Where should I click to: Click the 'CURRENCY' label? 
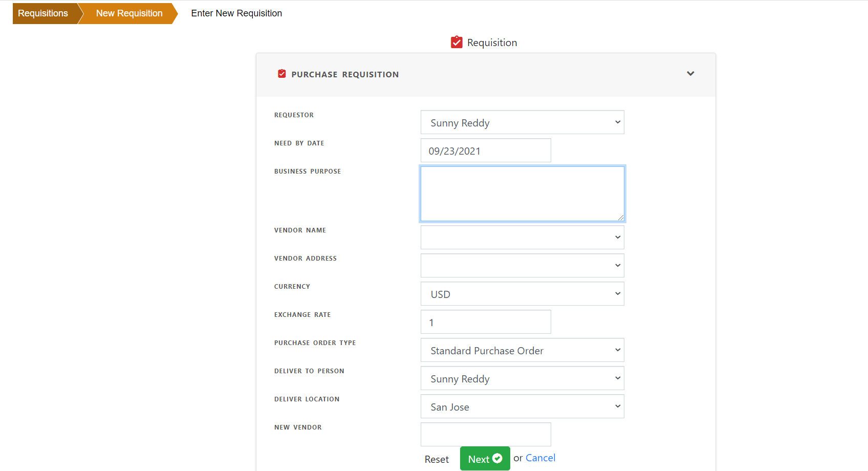292,287
